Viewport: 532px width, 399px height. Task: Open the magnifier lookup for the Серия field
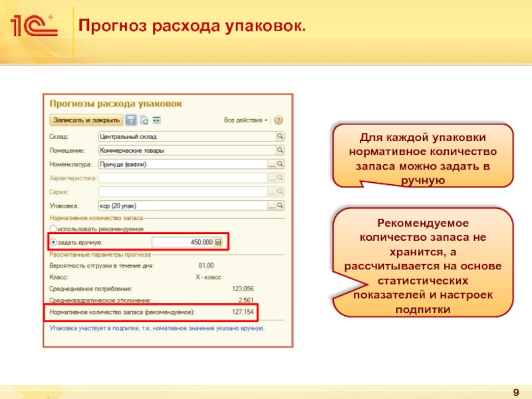click(280, 192)
